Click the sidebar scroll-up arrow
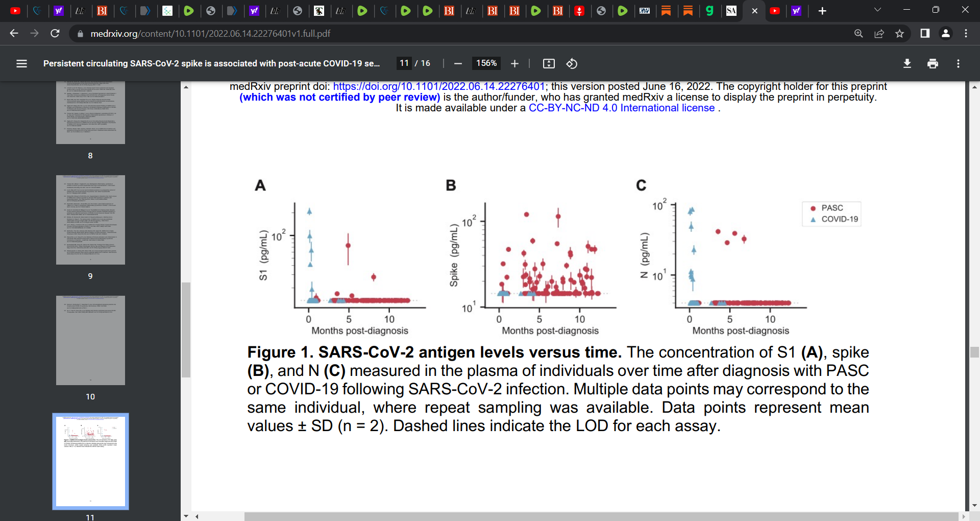The image size is (980, 521). pyautogui.click(x=186, y=87)
